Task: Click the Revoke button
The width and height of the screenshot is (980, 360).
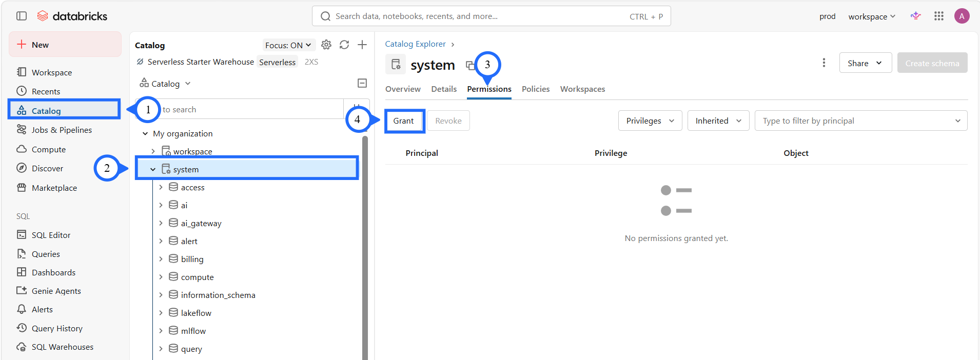Action: (x=448, y=121)
